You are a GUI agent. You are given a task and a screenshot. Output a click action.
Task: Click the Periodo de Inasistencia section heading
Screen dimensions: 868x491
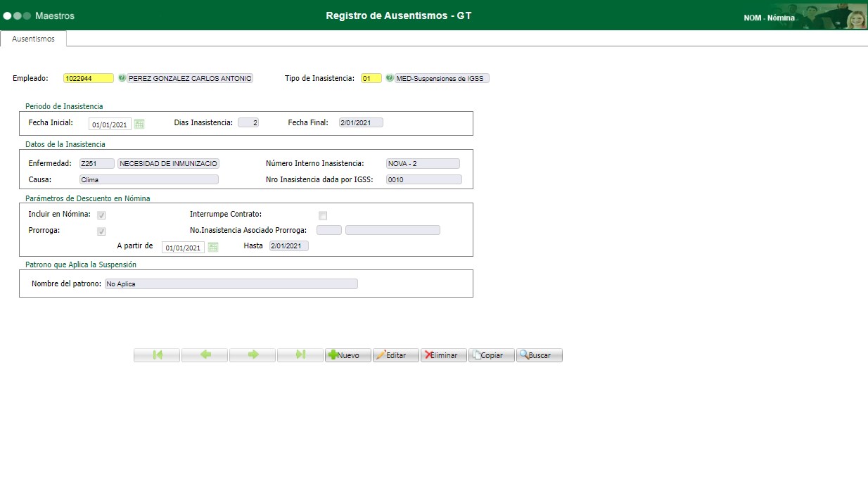click(x=64, y=106)
